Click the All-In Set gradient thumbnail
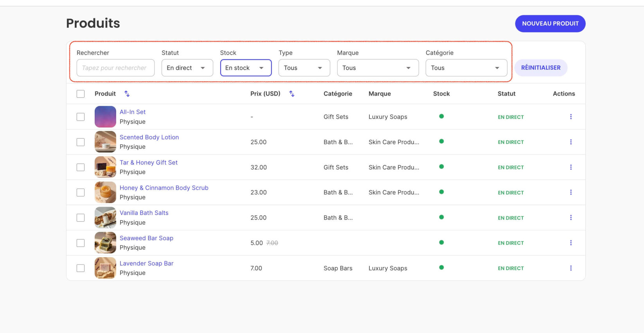The image size is (644, 333). [105, 117]
